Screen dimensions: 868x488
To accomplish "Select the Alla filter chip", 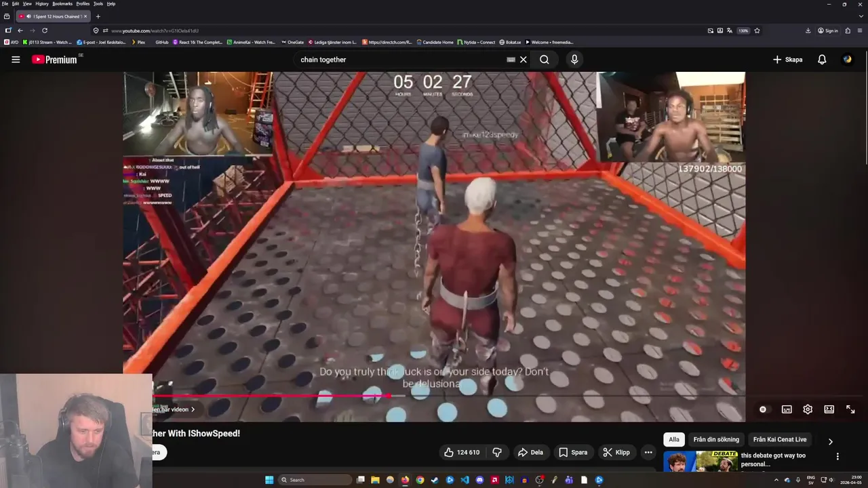I will point(674,439).
